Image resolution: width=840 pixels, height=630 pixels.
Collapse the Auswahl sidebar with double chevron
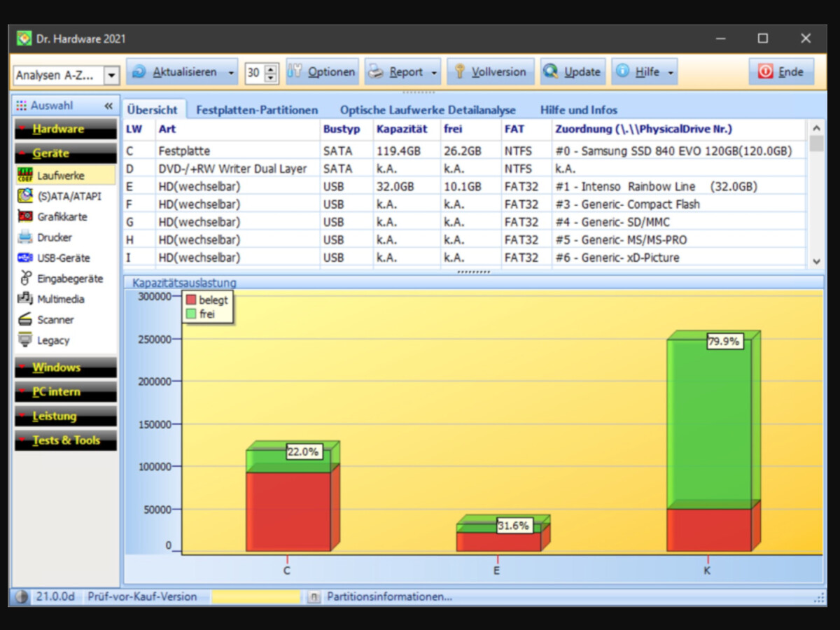[x=108, y=106]
